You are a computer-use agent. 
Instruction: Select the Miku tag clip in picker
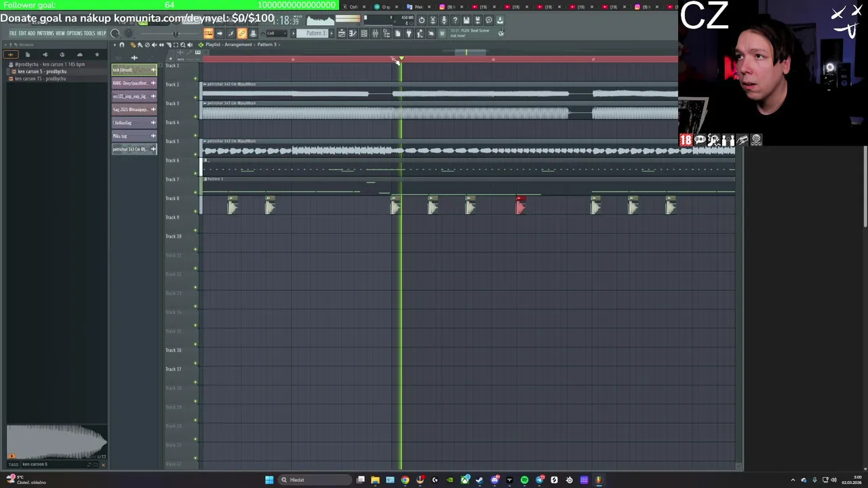coord(134,136)
